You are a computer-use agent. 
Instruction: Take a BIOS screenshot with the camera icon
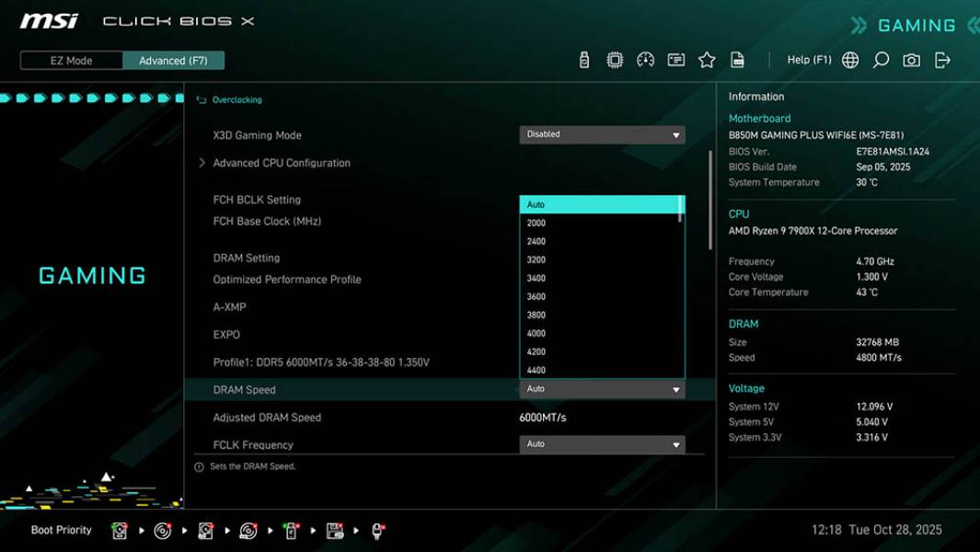point(910,59)
